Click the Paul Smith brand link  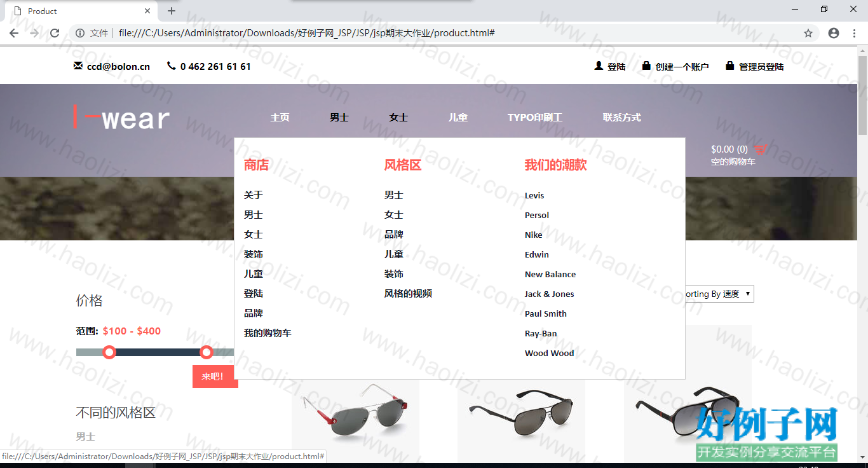tap(546, 313)
